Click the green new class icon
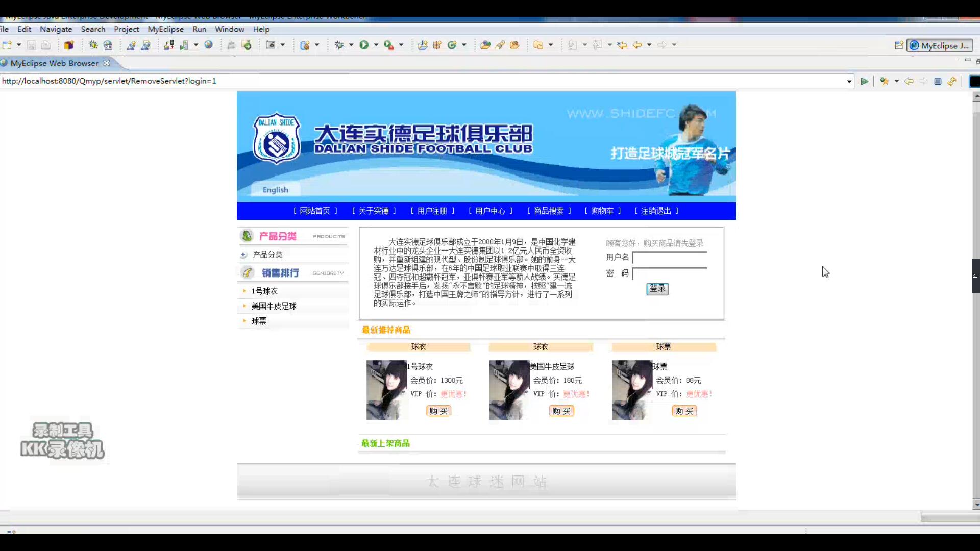The image size is (980, 551). (452, 45)
